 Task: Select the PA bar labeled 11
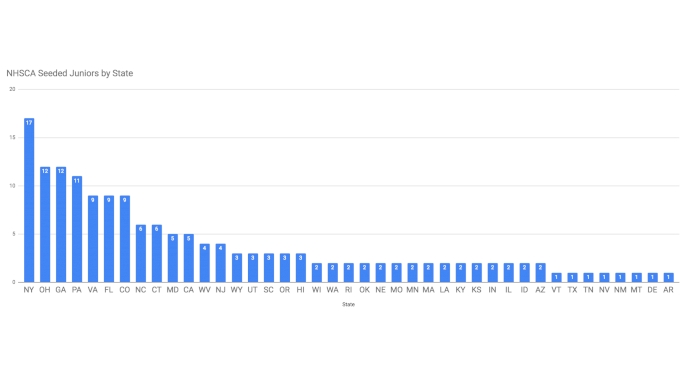pos(77,229)
